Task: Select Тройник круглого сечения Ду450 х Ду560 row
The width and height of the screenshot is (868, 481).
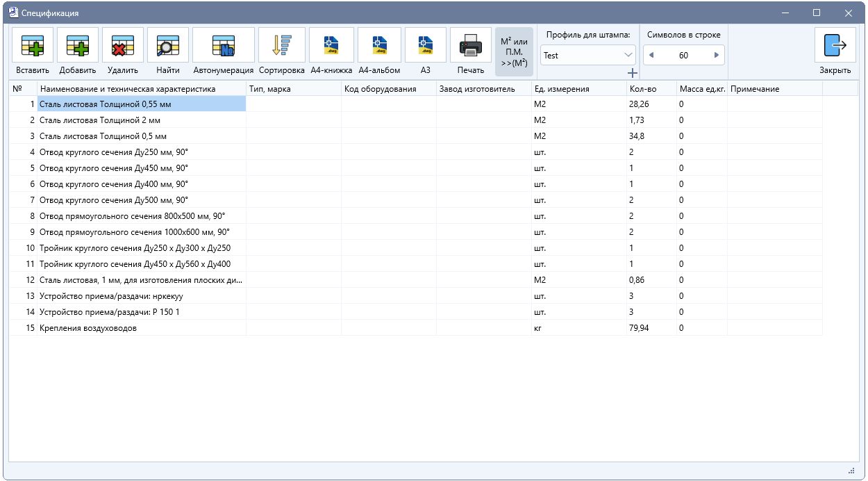Action: (x=415, y=264)
